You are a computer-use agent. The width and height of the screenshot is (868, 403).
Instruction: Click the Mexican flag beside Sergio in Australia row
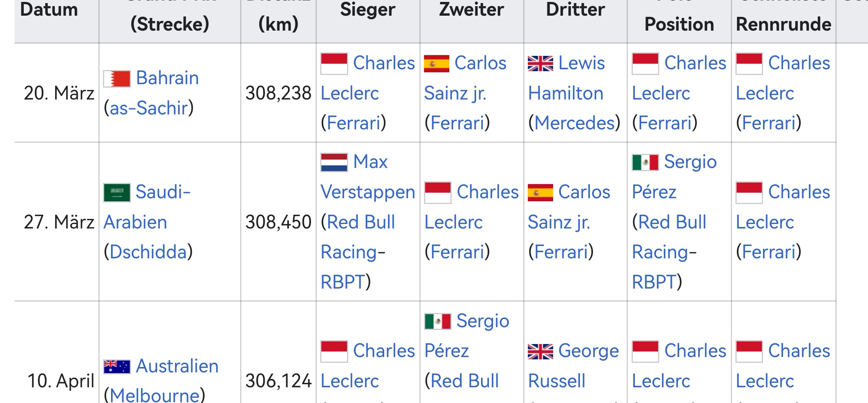437,321
